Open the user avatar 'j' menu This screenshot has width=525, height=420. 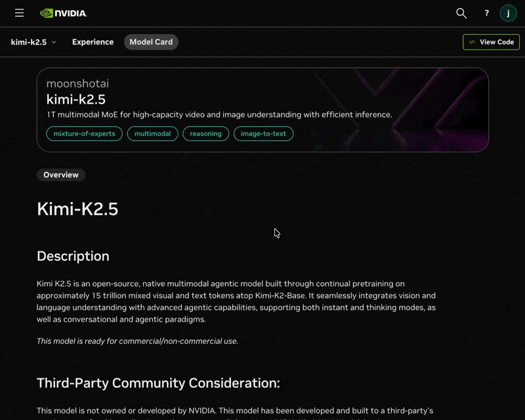pos(508,13)
